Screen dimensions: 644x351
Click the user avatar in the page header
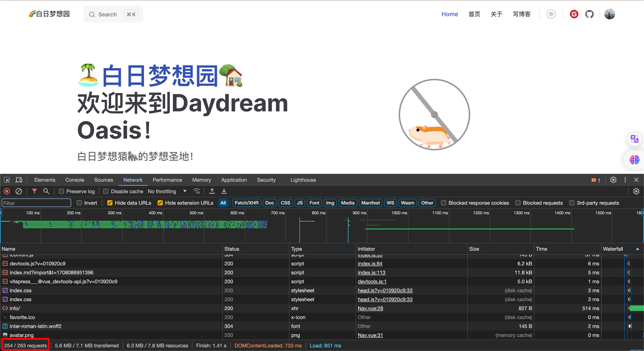coord(609,14)
